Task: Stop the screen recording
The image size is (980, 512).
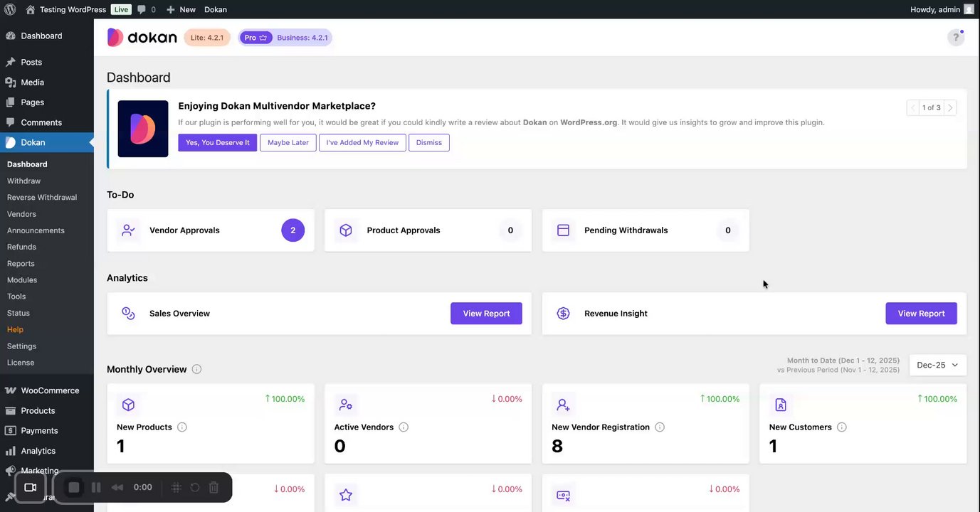Action: (73, 487)
